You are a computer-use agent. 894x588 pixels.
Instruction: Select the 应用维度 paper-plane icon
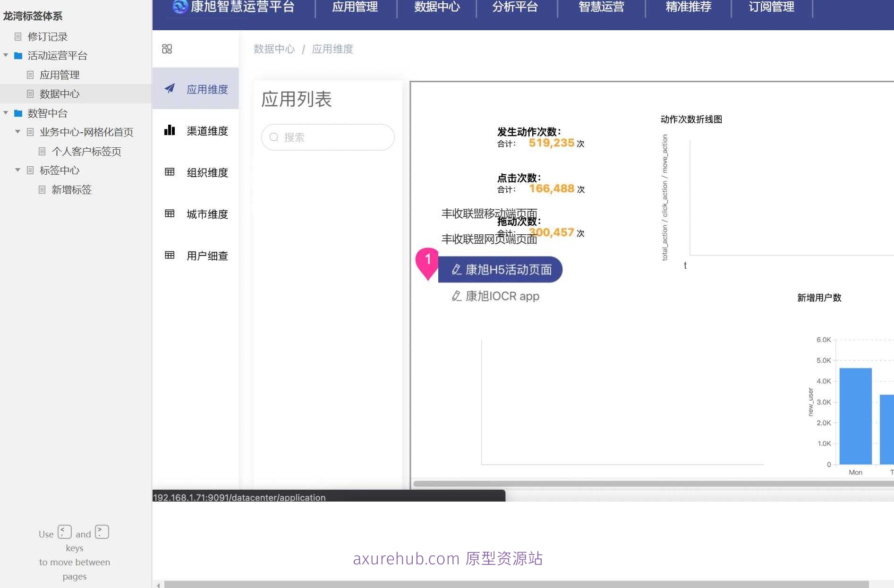tap(169, 88)
